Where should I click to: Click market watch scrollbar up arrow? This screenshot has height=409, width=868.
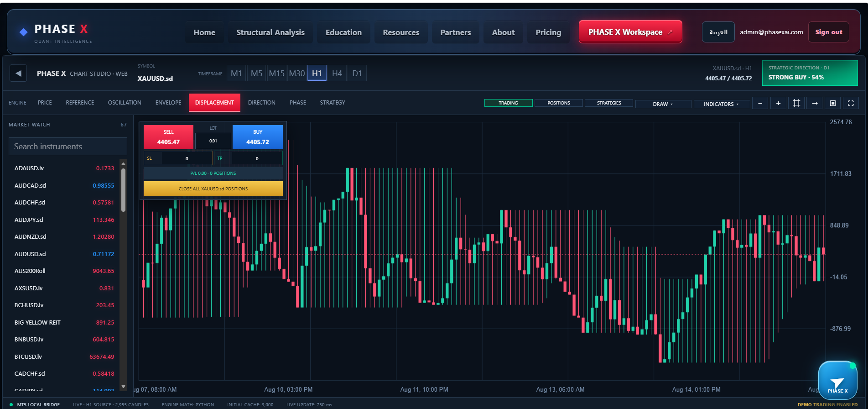(123, 163)
